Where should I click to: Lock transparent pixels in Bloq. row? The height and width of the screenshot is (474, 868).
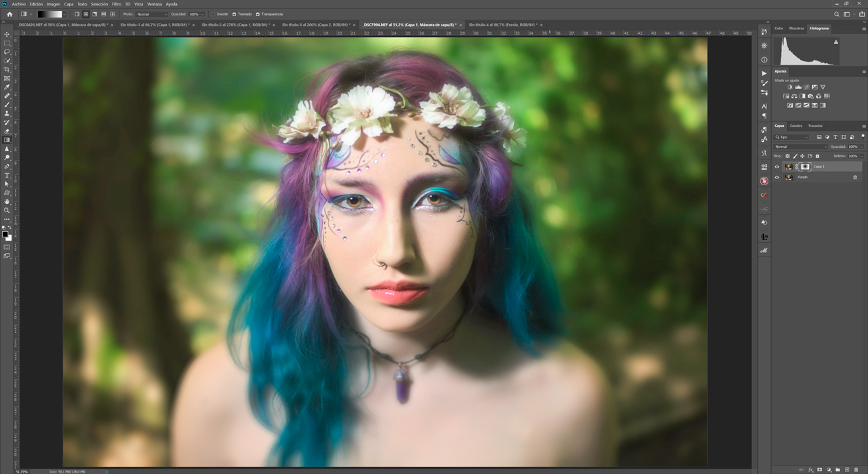click(787, 155)
